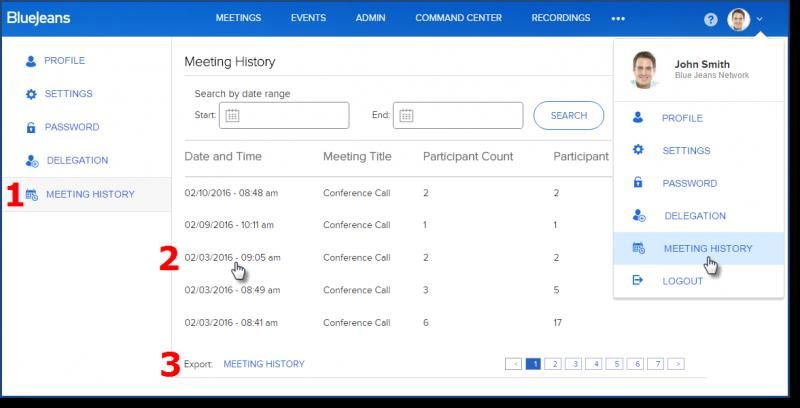Collapse the user menu chevron arrow

760,19
